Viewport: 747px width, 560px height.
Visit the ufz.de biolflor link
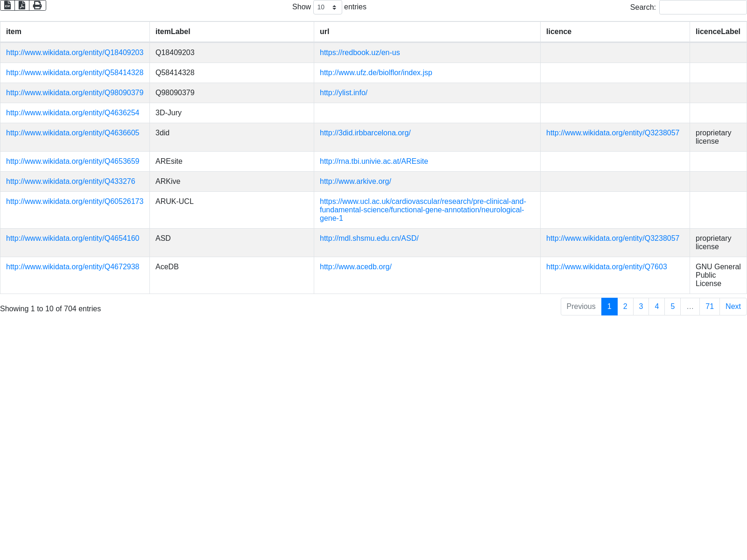coord(376,73)
